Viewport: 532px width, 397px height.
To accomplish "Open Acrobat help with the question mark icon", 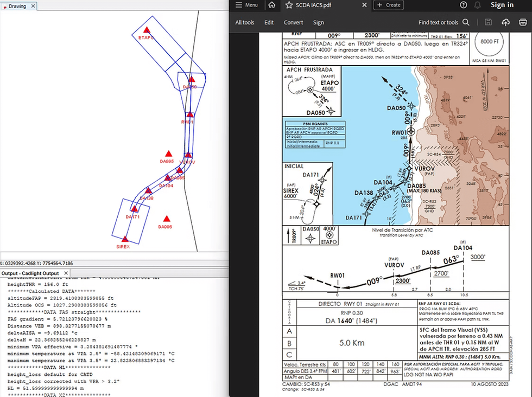I will 463,5.
